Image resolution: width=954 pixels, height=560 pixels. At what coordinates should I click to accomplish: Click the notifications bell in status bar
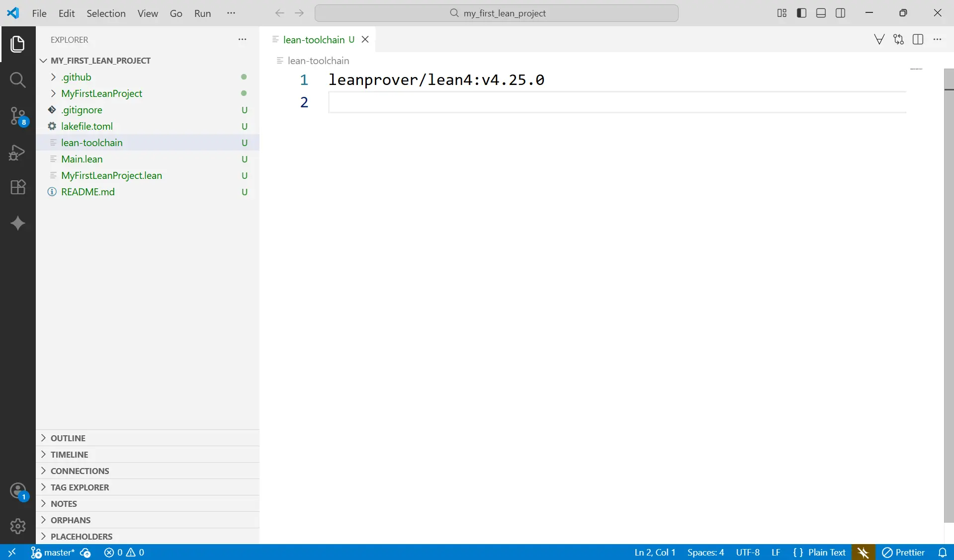point(942,553)
